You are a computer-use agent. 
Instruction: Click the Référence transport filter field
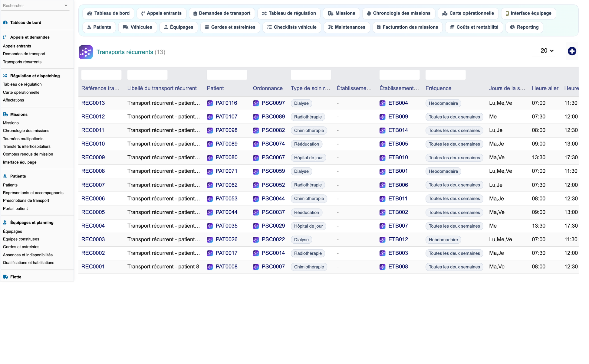[x=101, y=75]
